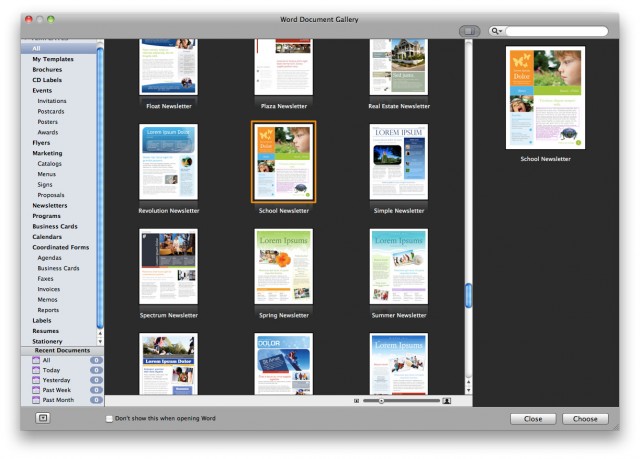Open Agendas subcategory
This screenshot has width=640, height=459.
pyautogui.click(x=49, y=258)
